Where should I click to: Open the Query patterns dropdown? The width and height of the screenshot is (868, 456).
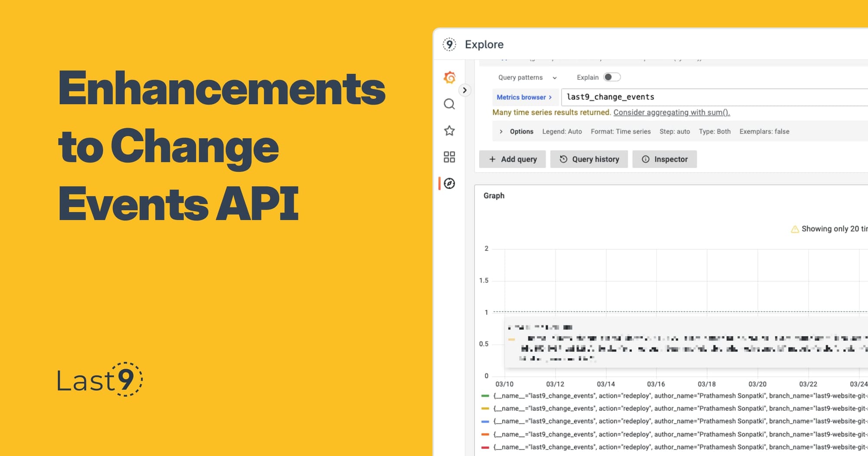[527, 77]
